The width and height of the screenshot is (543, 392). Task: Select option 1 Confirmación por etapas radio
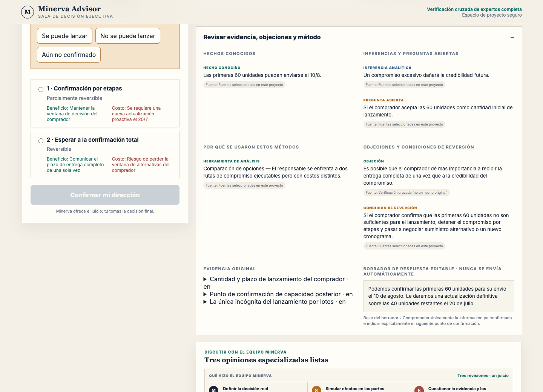click(41, 89)
